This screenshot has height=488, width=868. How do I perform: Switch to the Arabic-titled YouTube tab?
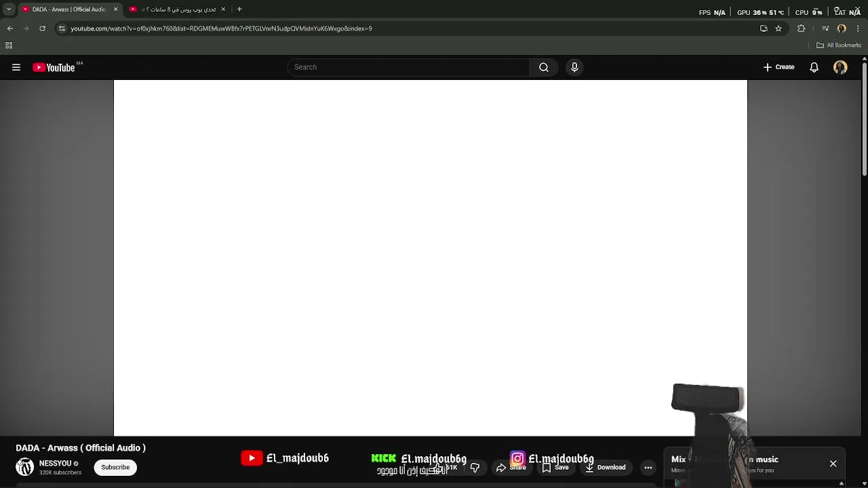[177, 9]
